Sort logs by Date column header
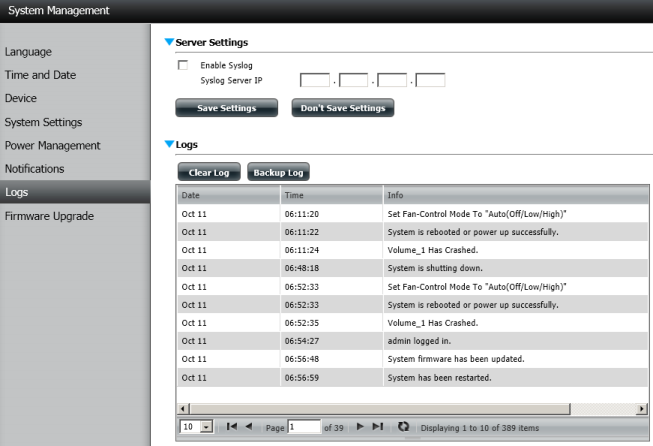This screenshot has width=653, height=446. coord(229,195)
